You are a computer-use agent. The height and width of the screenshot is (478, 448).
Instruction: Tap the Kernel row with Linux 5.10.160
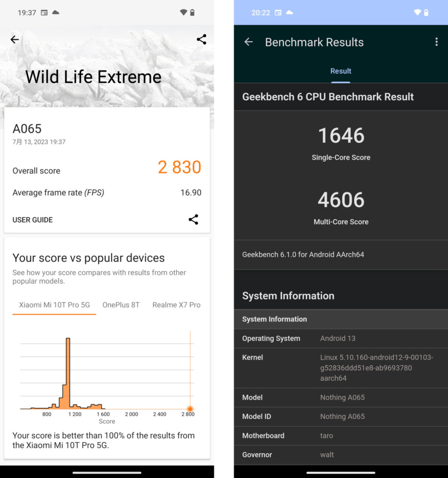click(341, 368)
